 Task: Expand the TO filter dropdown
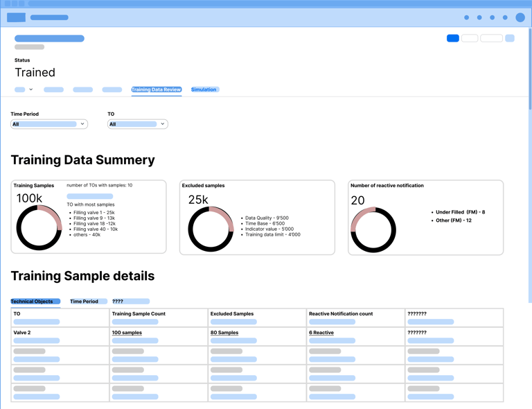click(x=137, y=124)
